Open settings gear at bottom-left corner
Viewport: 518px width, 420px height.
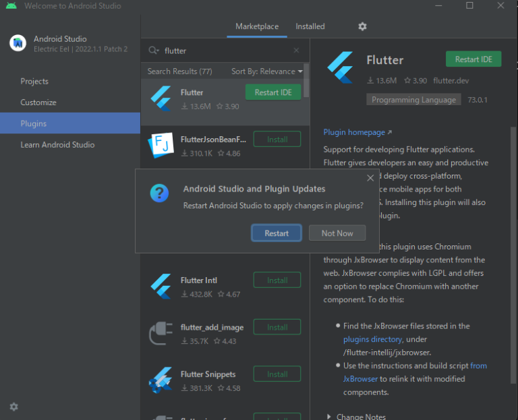click(13, 407)
